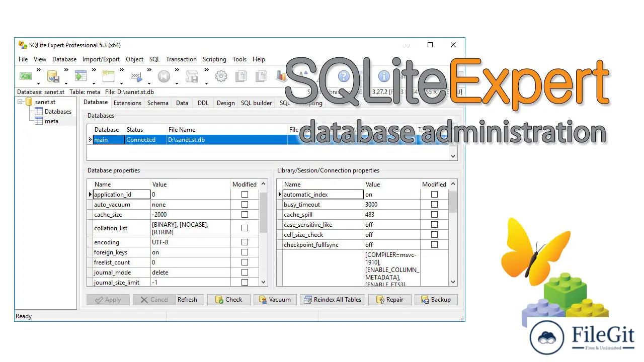Open the Tools menu

239,59
